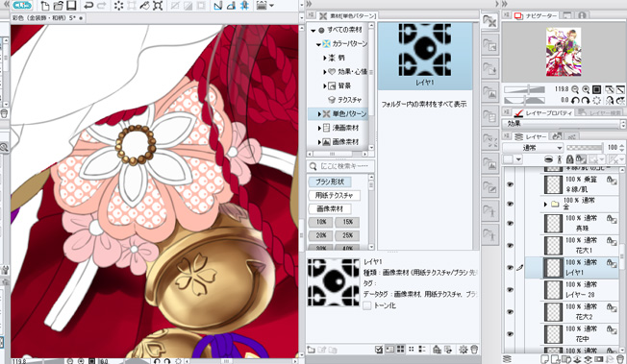Create a new canvas with New icon
Viewport: 627px width, 364px height.
(45, 6)
